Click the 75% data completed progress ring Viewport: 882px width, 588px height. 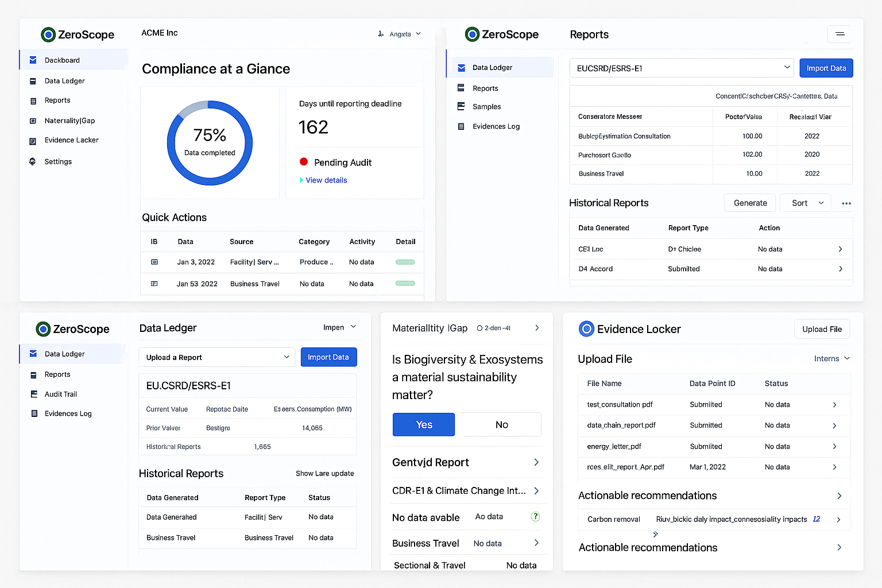[210, 142]
